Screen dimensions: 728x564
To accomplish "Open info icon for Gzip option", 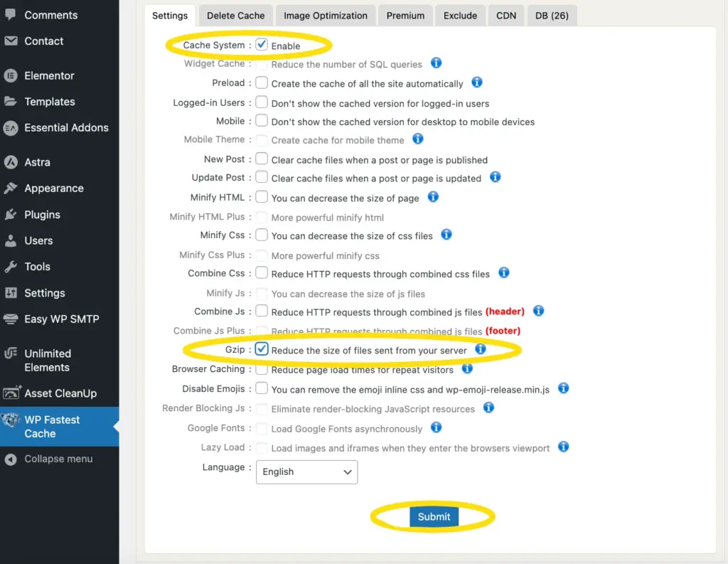I will point(480,348).
